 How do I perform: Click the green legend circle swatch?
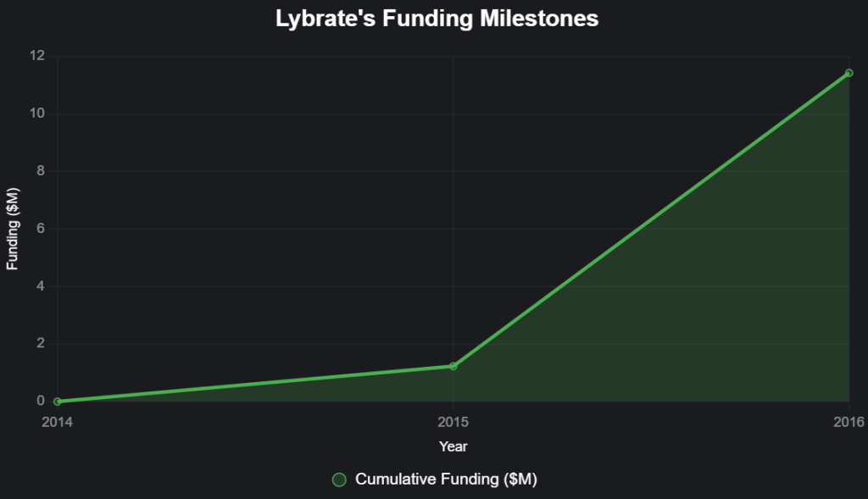[x=339, y=480]
